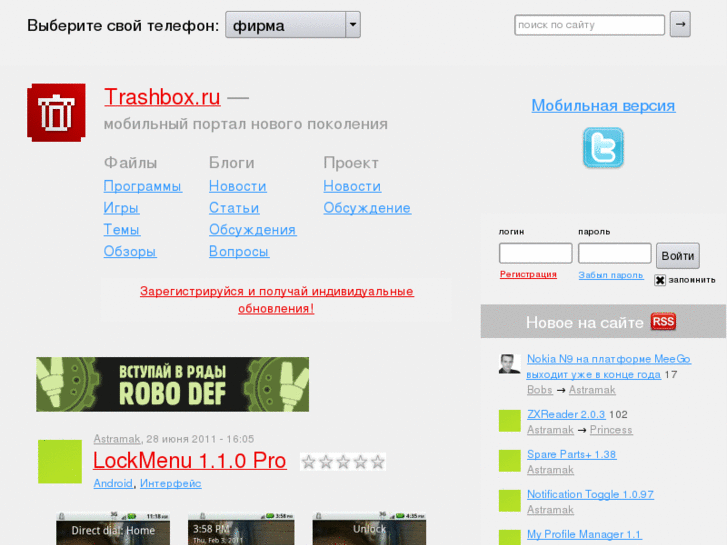This screenshot has width=727, height=545.
Task: Toggle the 'запомнить' remember-me checkbox
Action: tap(660, 280)
